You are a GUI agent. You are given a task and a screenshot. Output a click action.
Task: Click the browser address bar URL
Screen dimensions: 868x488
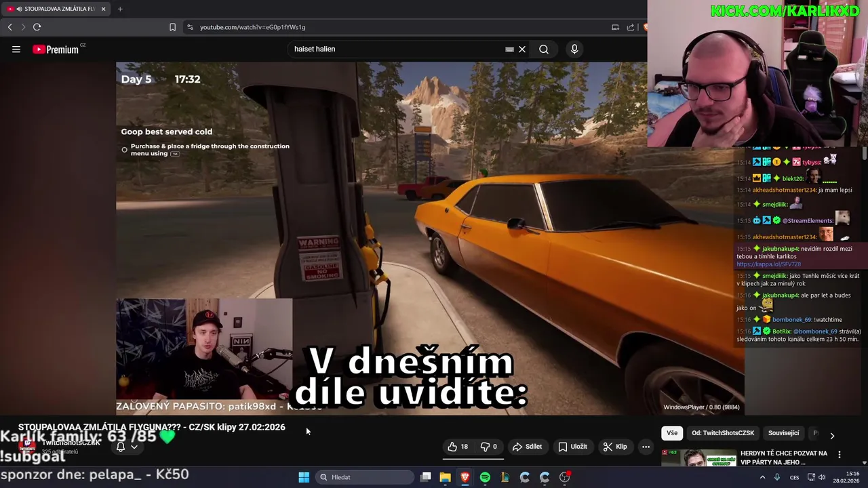point(252,27)
